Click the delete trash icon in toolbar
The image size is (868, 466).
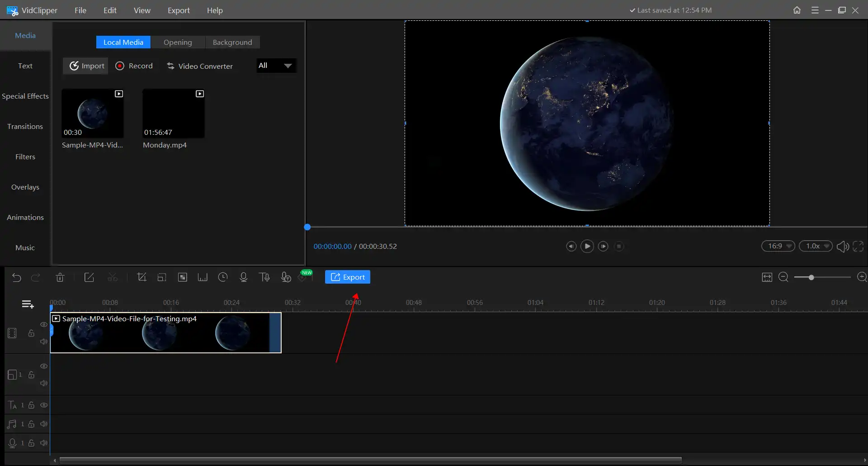tap(60, 277)
